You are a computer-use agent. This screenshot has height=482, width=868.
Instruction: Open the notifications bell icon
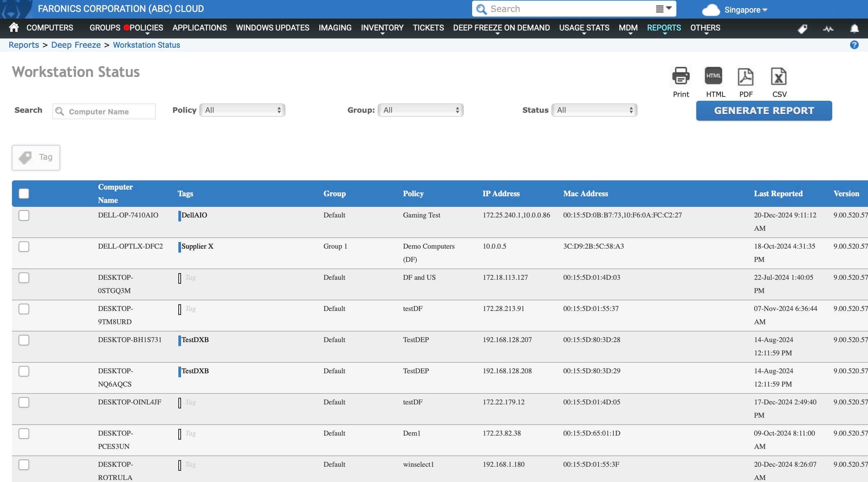(x=854, y=29)
